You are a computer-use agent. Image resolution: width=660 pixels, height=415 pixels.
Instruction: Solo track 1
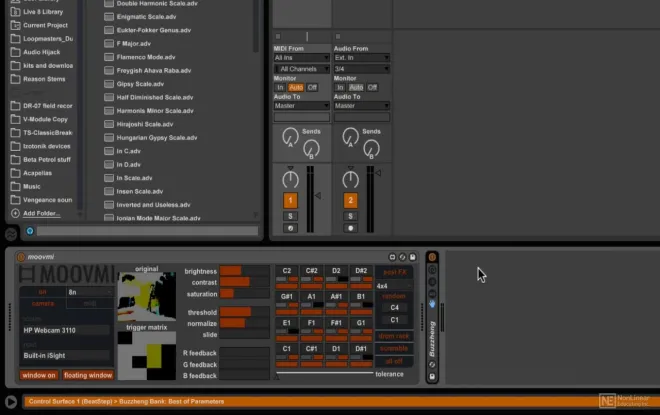(x=290, y=216)
